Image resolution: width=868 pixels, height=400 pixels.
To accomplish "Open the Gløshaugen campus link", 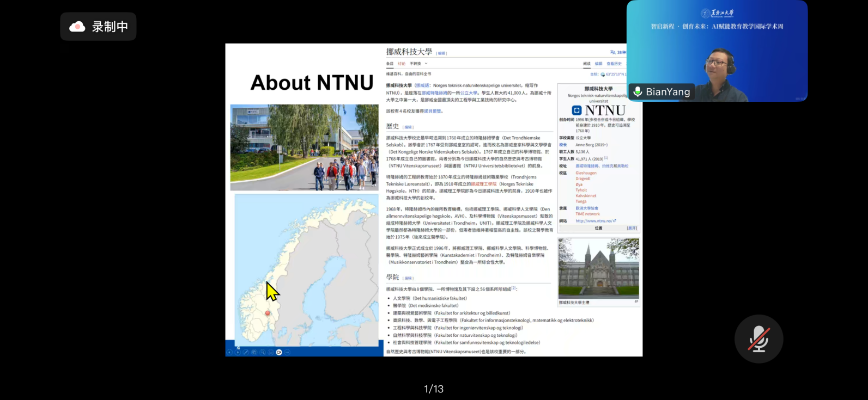I will (586, 173).
